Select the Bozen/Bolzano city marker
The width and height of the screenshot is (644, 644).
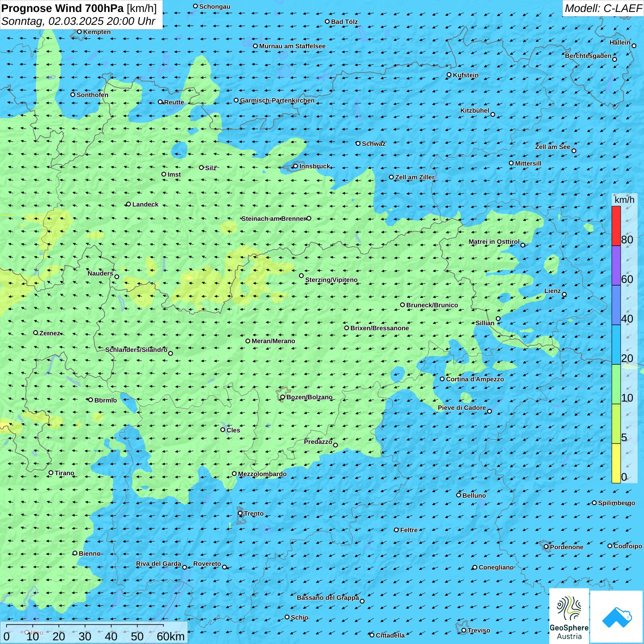282,397
